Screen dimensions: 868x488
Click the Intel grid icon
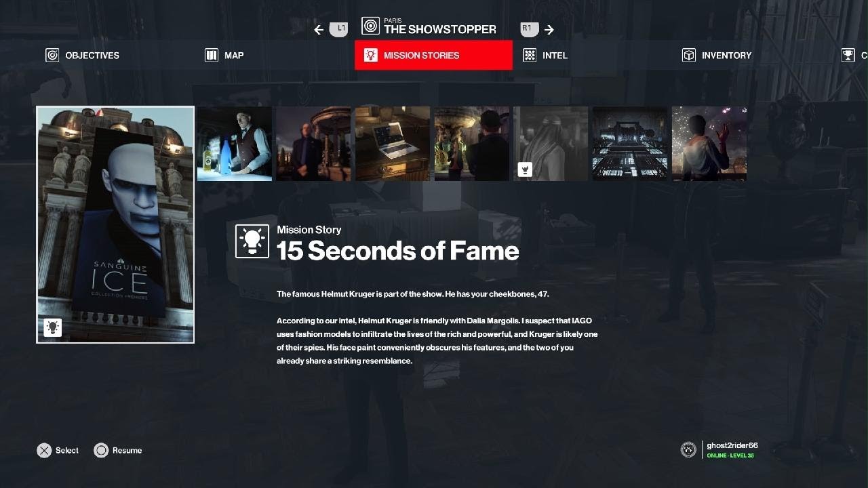coord(530,56)
